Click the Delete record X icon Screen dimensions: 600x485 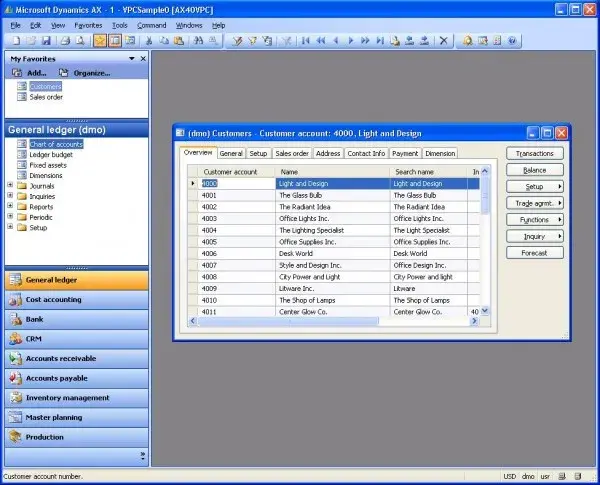(443, 41)
